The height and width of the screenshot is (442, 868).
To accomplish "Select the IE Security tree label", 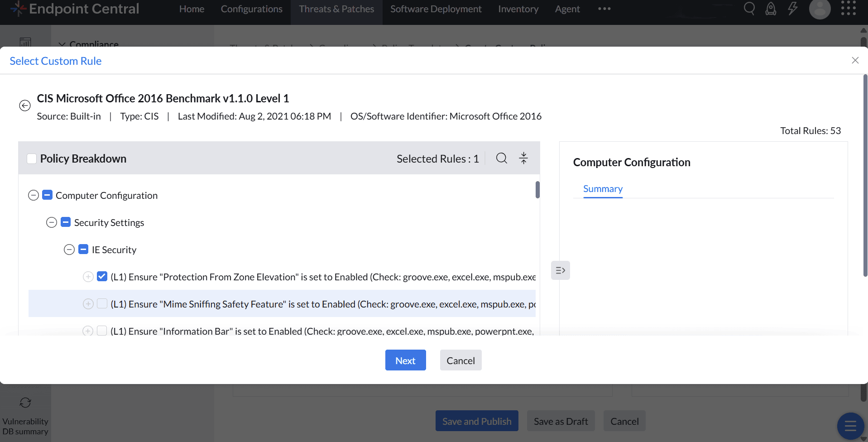I will pos(114,250).
